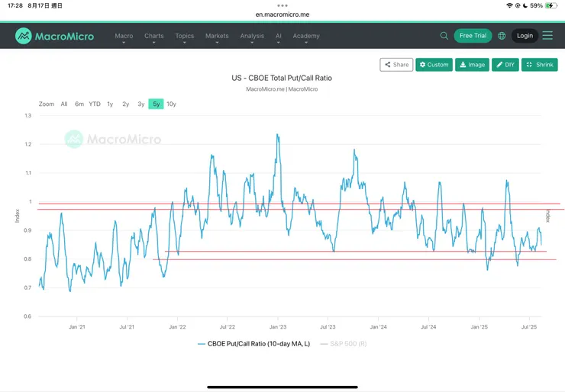Click the Login button
This screenshot has width=565, height=392.
click(525, 36)
